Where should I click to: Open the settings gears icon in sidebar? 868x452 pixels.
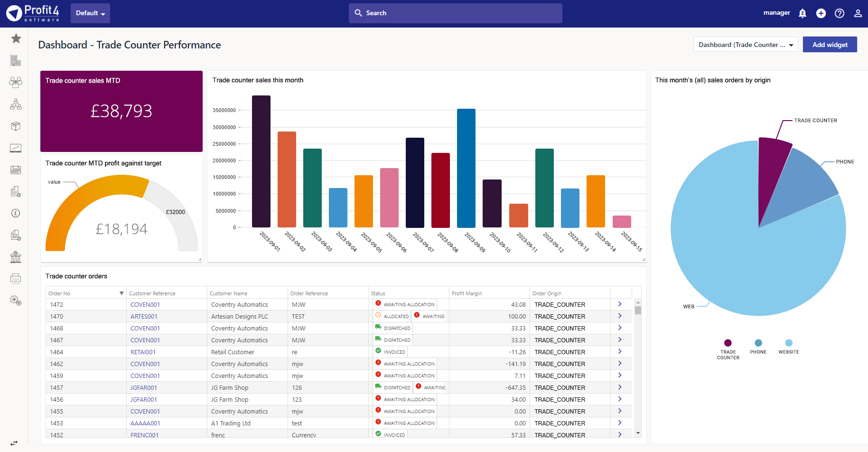click(x=16, y=301)
